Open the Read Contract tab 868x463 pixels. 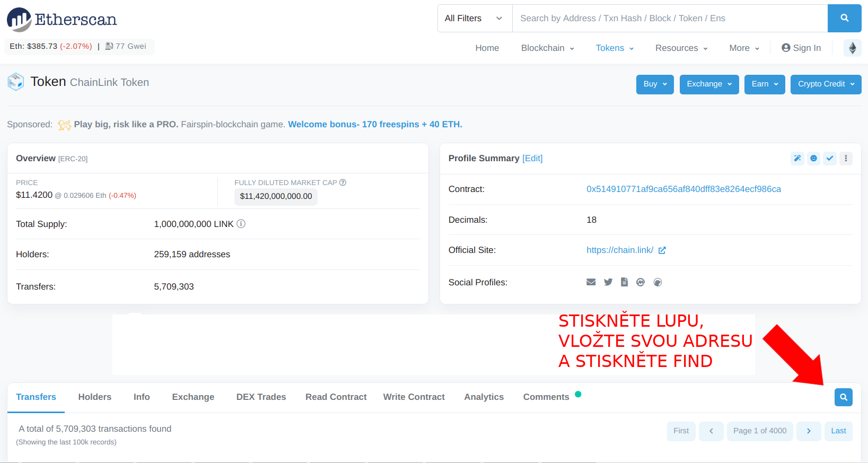tap(336, 397)
